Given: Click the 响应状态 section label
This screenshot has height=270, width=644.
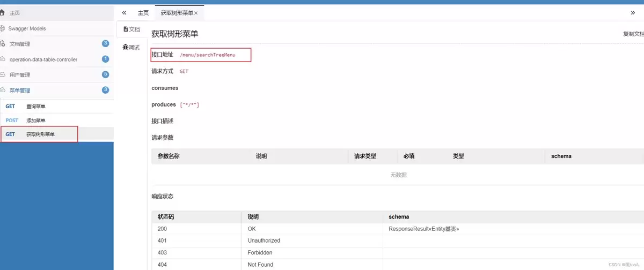Looking at the screenshot, I should pyautogui.click(x=163, y=196).
